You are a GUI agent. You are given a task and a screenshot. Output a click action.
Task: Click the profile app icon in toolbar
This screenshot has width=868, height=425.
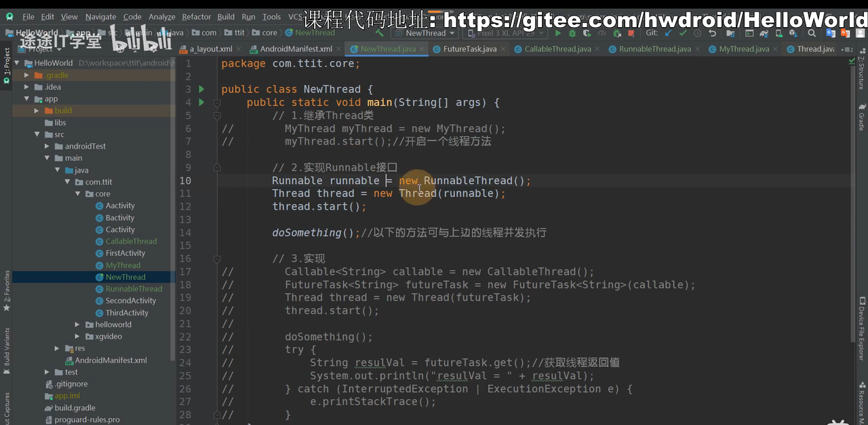click(601, 33)
